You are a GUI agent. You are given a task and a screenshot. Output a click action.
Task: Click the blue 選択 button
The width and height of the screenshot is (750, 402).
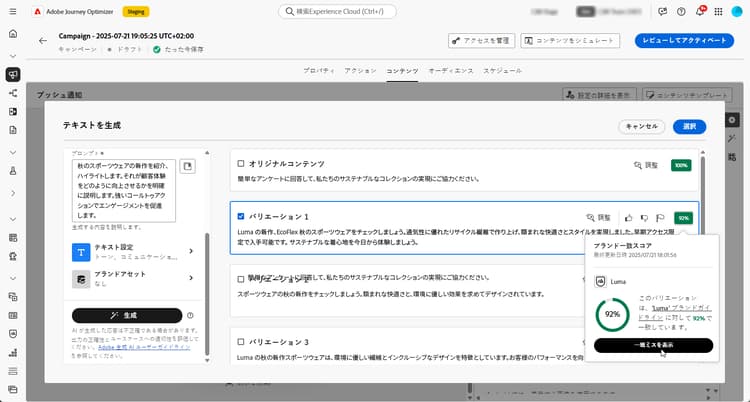pos(689,127)
